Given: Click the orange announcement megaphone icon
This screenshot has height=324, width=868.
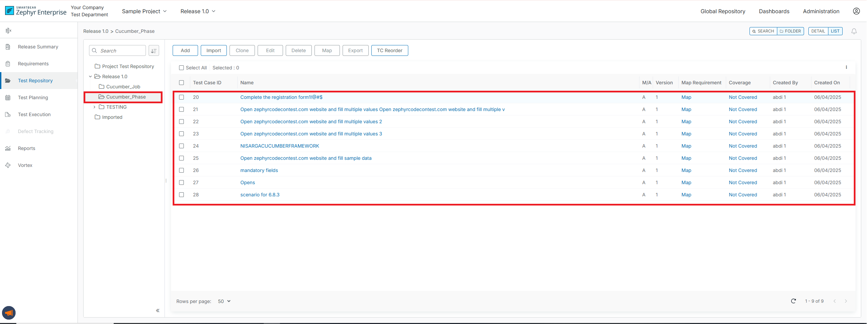Looking at the screenshot, I should pos(9,312).
